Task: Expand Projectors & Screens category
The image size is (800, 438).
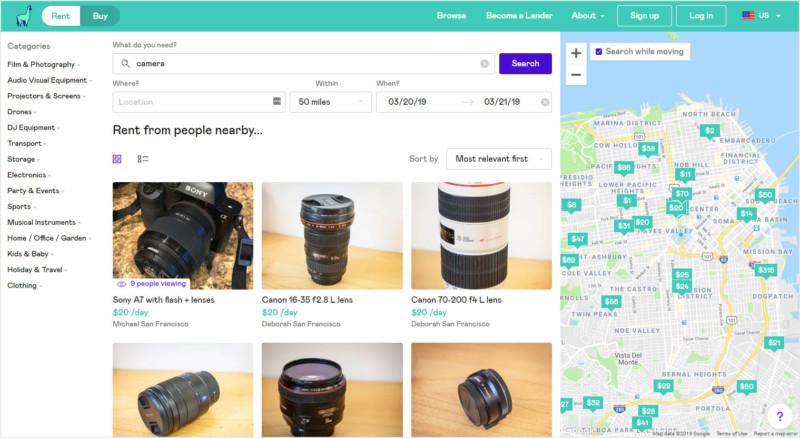Action: tap(46, 96)
